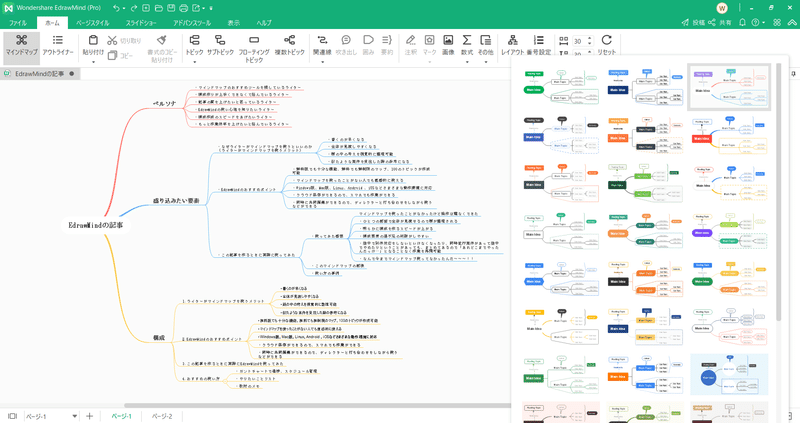Viewport: 800px width, 423px height.
Task: Insert a サブトピック subtopic
Action: coord(220,44)
